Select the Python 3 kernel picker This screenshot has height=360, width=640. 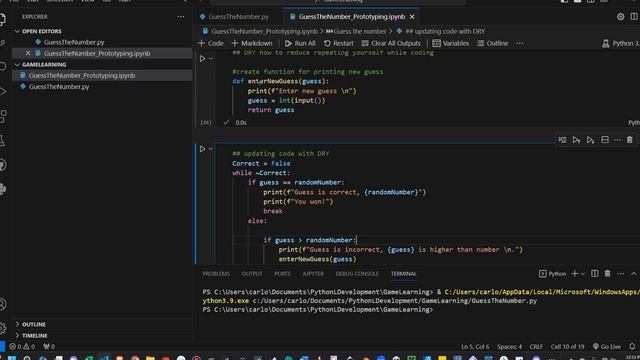click(x=621, y=43)
